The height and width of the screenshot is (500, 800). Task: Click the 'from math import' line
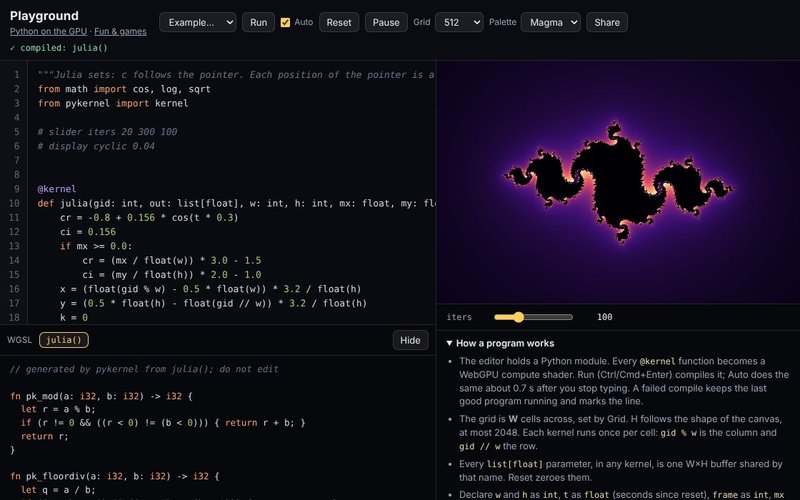click(124, 89)
